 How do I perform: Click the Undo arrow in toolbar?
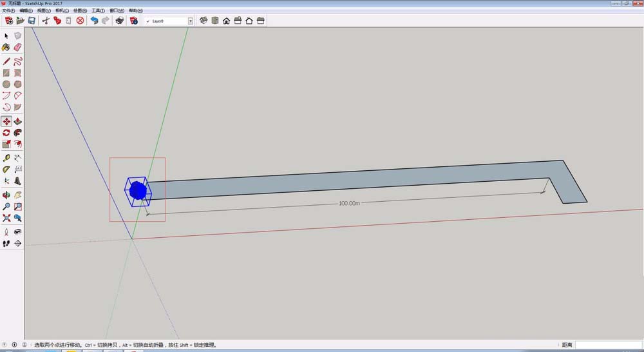[94, 21]
